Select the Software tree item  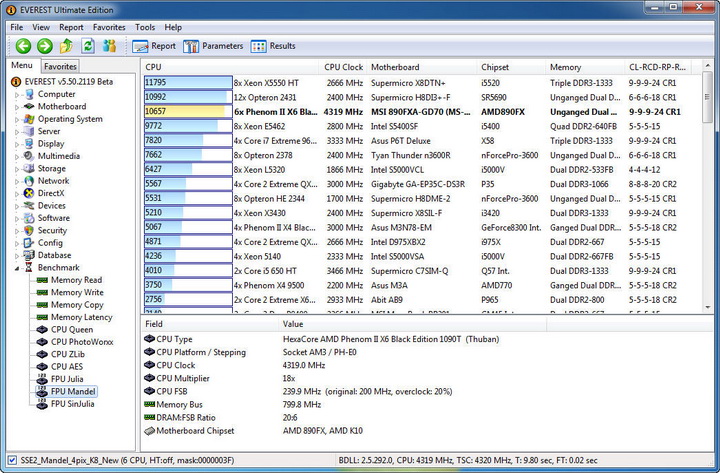click(54, 218)
